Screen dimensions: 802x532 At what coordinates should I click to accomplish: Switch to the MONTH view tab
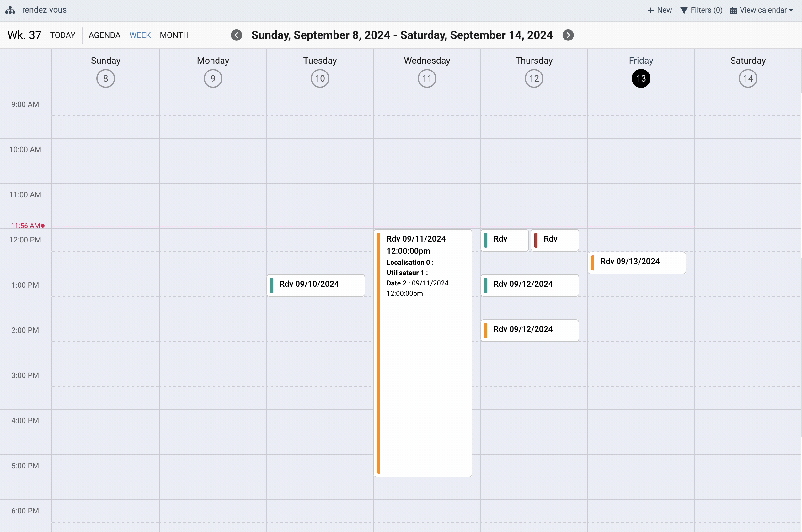174,35
